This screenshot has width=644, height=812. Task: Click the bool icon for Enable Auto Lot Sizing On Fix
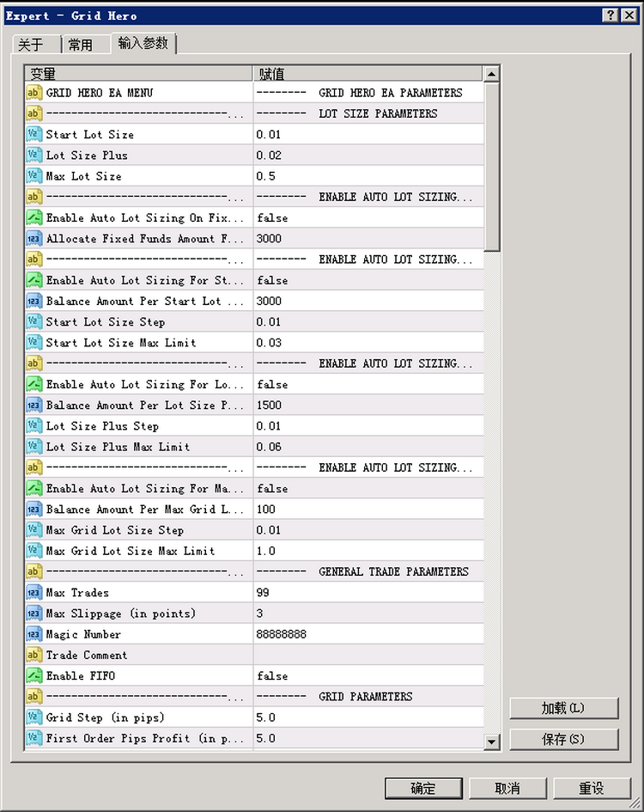pyautogui.click(x=33, y=217)
